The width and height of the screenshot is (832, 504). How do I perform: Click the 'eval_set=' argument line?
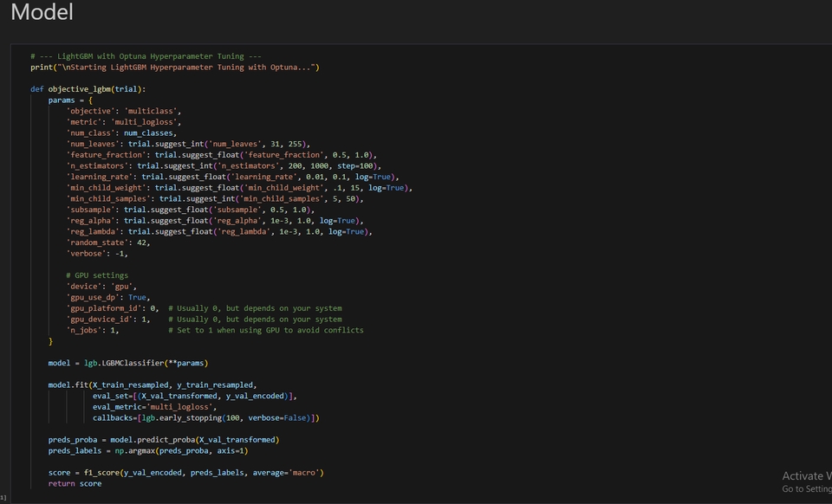tap(195, 396)
